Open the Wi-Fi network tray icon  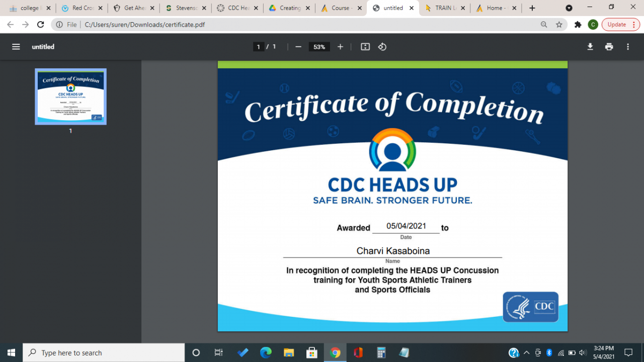point(560,352)
